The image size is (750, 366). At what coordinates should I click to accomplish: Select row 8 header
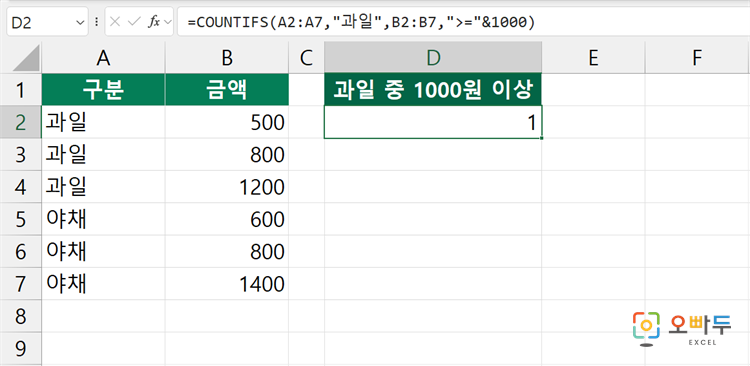tap(21, 316)
